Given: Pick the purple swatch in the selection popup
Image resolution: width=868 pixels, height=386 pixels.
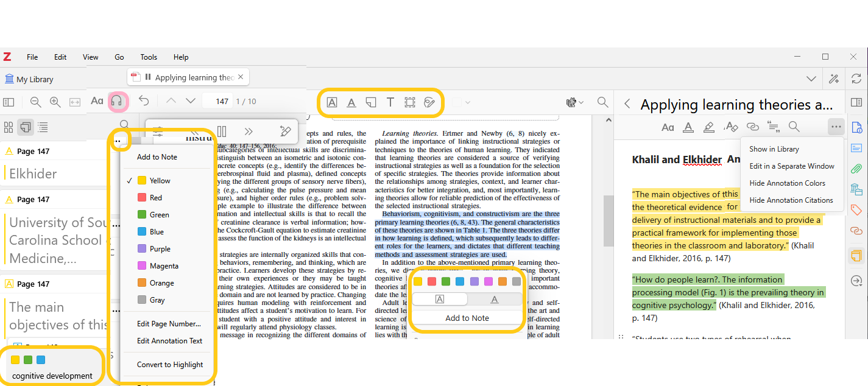Looking at the screenshot, I should tap(475, 281).
